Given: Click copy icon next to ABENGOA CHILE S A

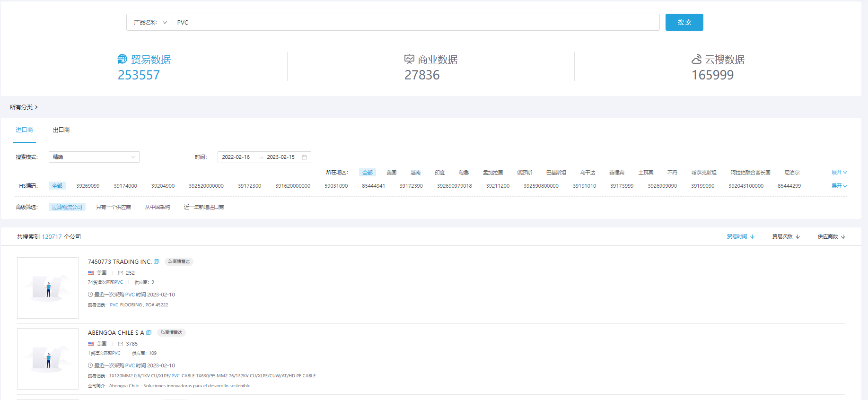Looking at the screenshot, I should click(x=149, y=332).
